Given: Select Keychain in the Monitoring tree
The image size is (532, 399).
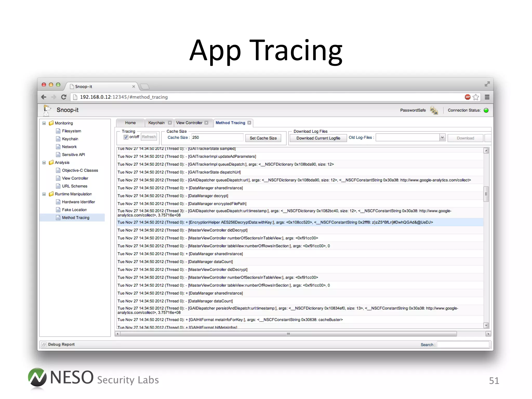Looking at the screenshot, I should [x=70, y=139].
